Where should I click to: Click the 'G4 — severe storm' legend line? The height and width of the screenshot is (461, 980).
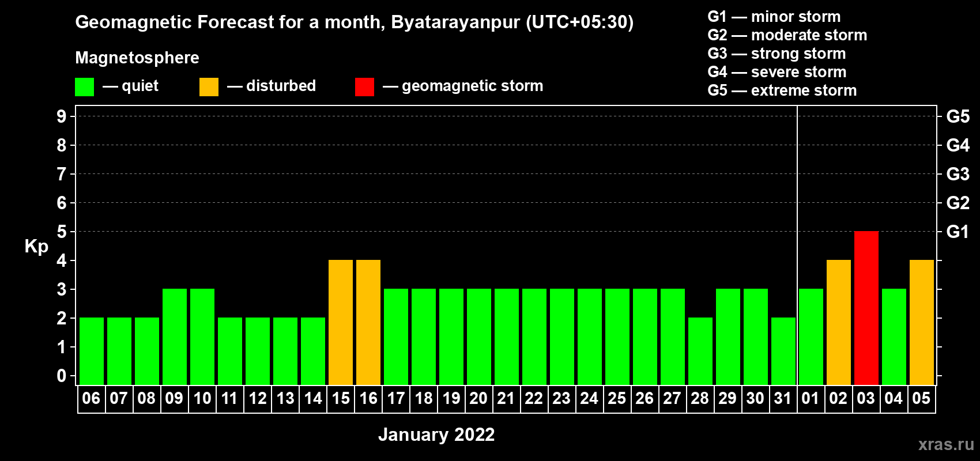pos(777,72)
